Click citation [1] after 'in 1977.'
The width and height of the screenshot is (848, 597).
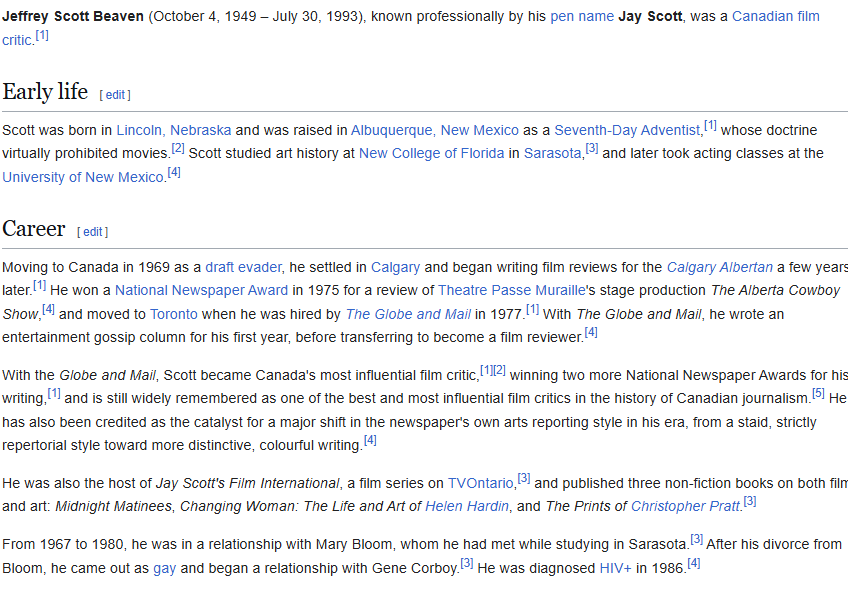tap(533, 309)
